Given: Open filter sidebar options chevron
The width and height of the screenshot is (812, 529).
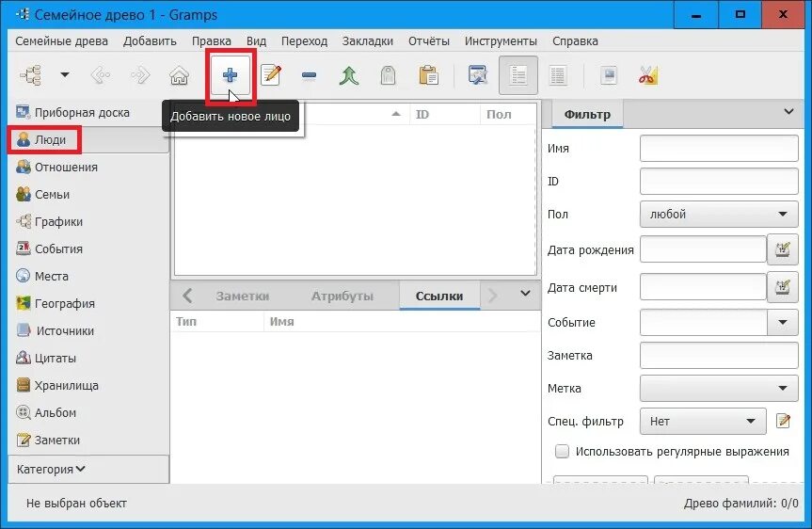Looking at the screenshot, I should (x=788, y=112).
